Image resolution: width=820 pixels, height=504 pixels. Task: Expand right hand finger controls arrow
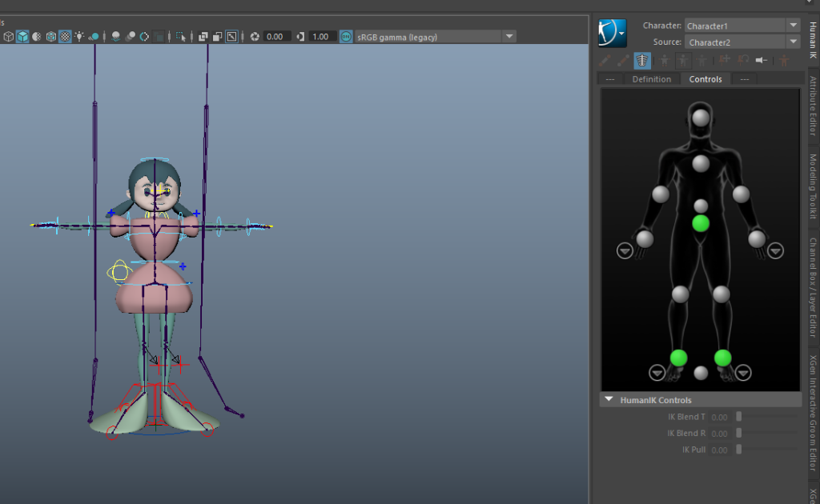click(x=775, y=250)
